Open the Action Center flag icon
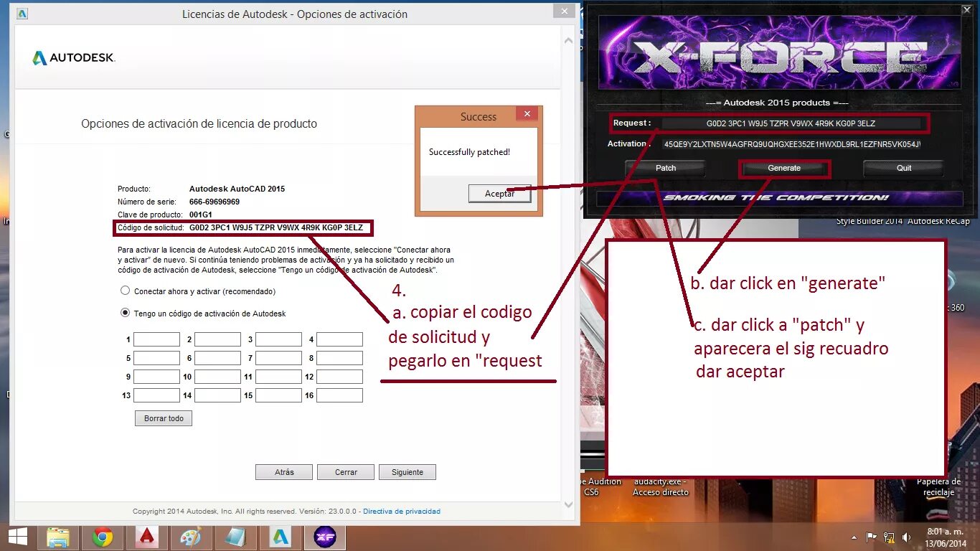Screen dimensions: 980x551 872,537
